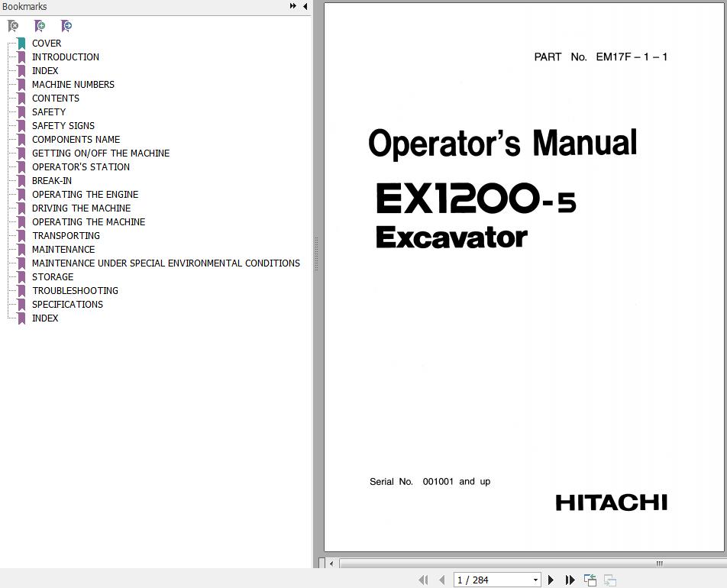727x588 pixels.
Task: Click the delete bookmark icon
Action: coord(13,26)
